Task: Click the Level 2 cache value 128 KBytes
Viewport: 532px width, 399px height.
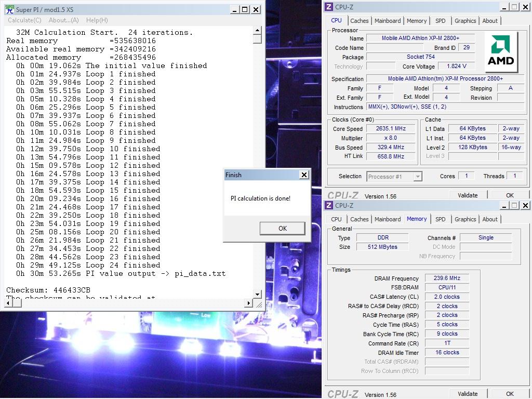Action: pyautogui.click(x=472, y=147)
